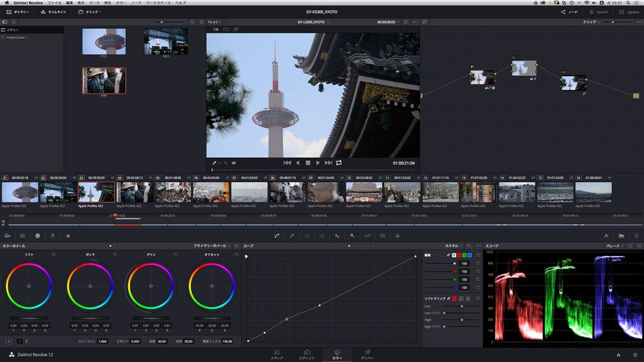Toggle the Gallery panel
Viewport: 644px width, 362px height.
(18, 12)
